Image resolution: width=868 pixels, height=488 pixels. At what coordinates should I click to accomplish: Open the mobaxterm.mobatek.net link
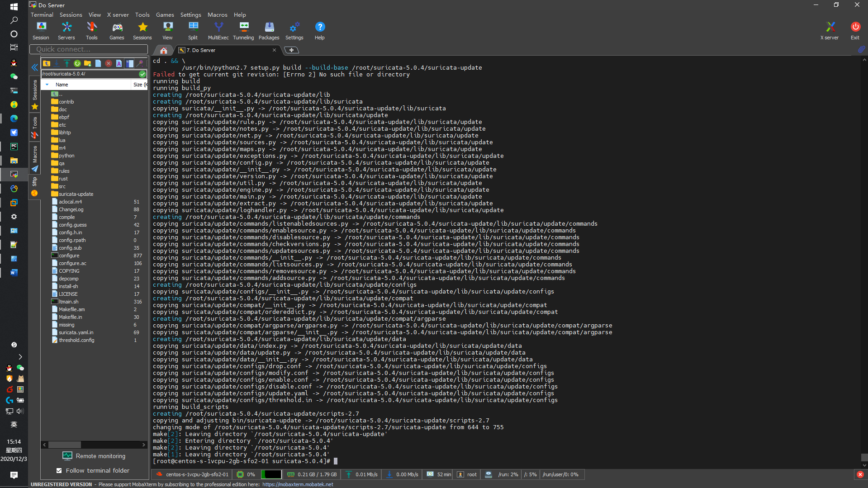point(298,484)
